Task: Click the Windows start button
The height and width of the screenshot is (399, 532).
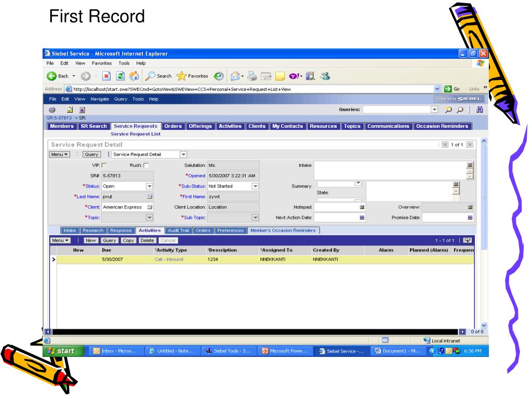Action: click(x=63, y=351)
